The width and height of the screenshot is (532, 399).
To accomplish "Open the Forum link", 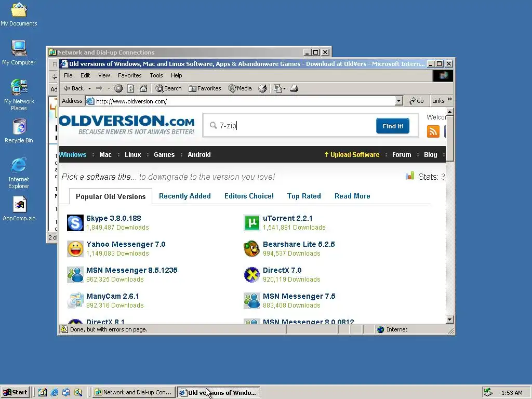I will coord(402,155).
